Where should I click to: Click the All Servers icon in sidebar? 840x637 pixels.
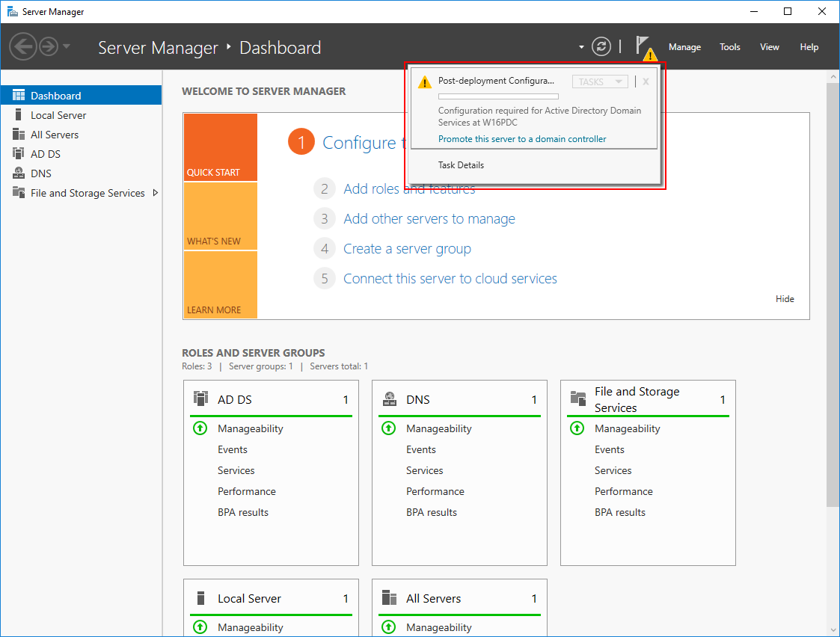click(19, 134)
